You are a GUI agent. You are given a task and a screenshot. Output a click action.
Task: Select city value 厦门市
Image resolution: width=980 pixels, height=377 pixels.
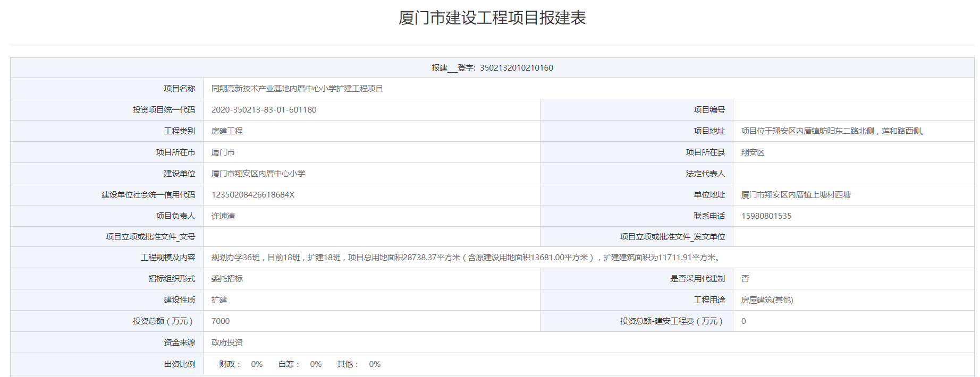click(x=223, y=152)
